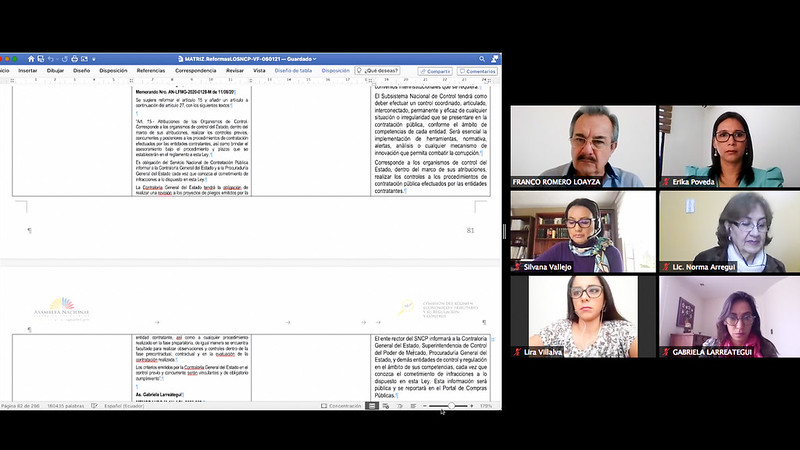Open the Customize Quick Access Toolbar dropdown
The width and height of the screenshot is (800, 450).
tap(94, 59)
